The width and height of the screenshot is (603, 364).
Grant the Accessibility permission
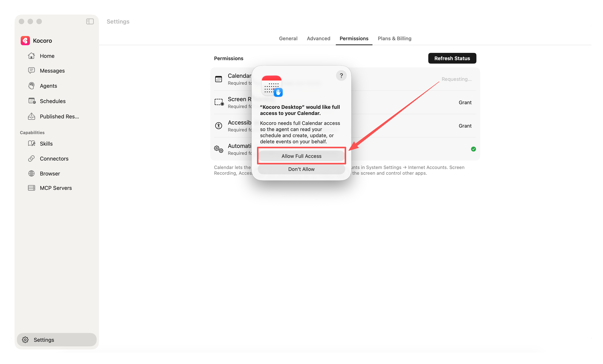coord(465,126)
